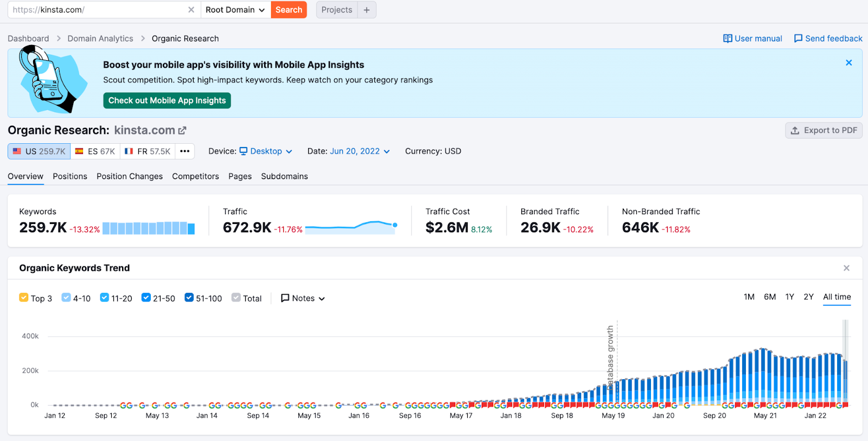The width and height of the screenshot is (868, 441).
Task: Open kinsta.com external link icon
Action: point(182,131)
